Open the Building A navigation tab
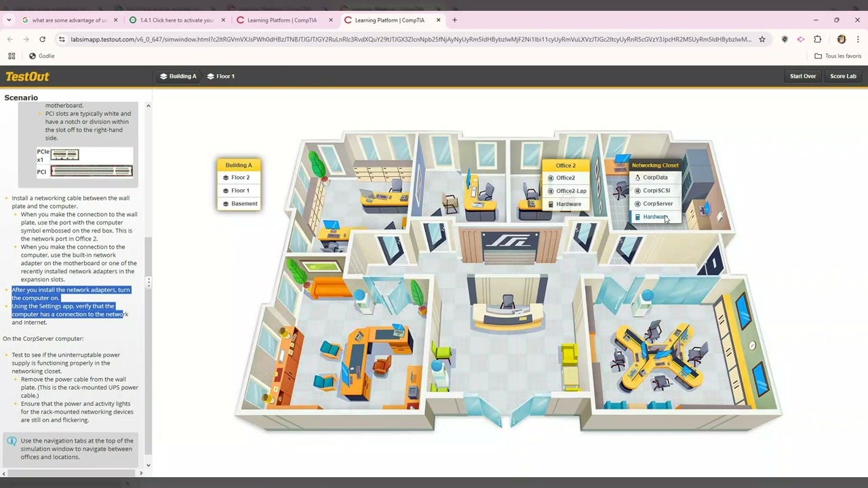The image size is (868, 488). pyautogui.click(x=178, y=76)
